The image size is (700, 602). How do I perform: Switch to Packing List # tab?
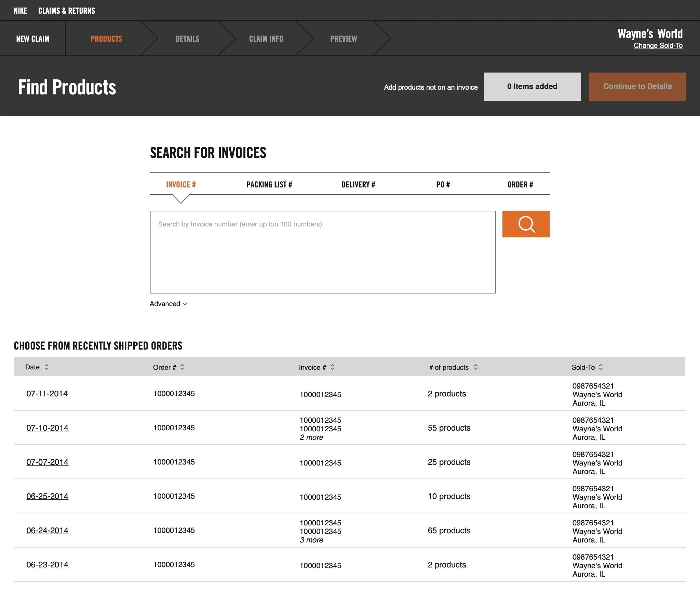tap(269, 185)
